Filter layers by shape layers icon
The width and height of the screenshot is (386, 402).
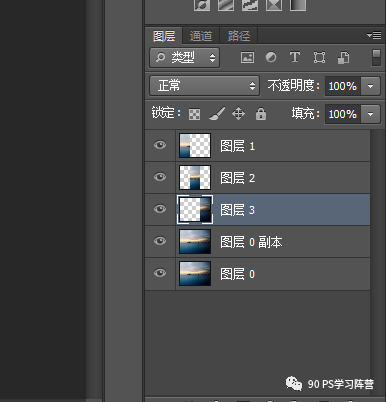click(x=319, y=58)
